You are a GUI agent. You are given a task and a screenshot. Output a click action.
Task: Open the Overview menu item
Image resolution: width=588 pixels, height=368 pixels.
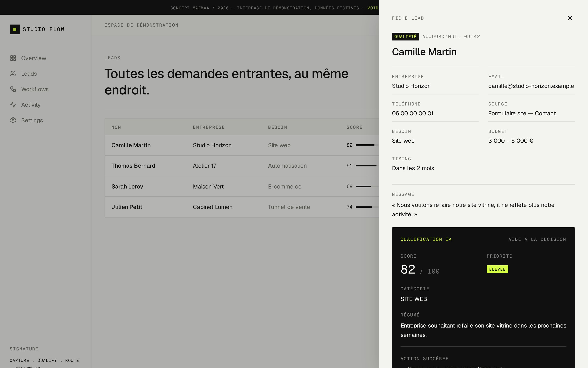[33, 58]
